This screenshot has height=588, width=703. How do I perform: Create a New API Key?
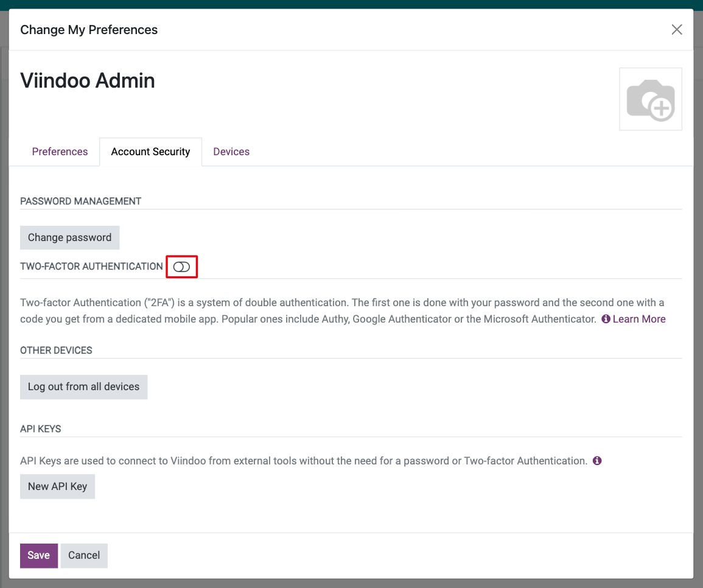point(57,486)
